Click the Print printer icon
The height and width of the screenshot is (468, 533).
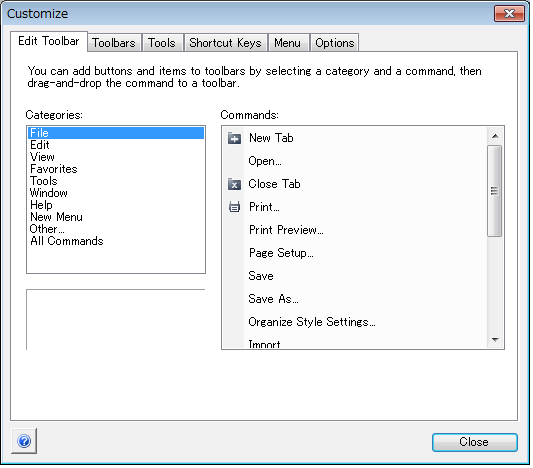[x=235, y=207]
